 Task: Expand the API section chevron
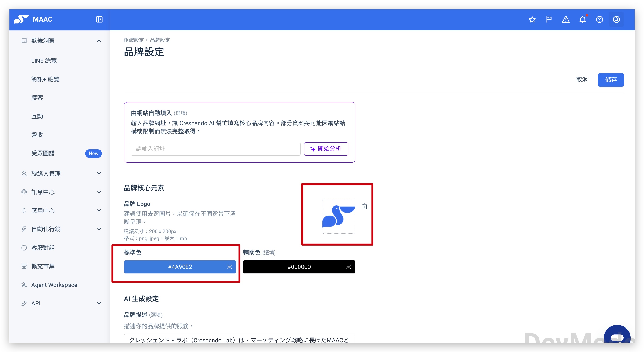(99, 303)
